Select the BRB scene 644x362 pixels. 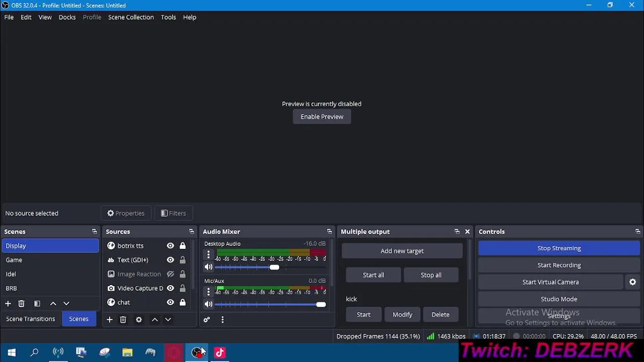(x=50, y=288)
